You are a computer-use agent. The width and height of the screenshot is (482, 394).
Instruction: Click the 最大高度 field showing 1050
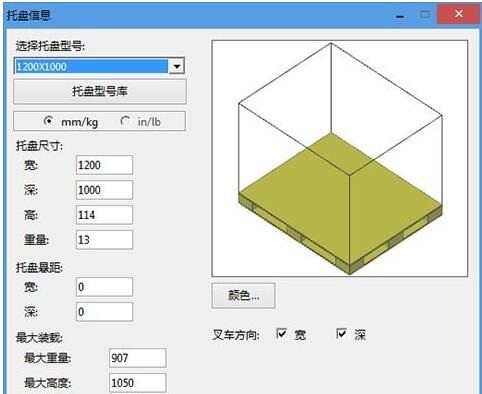(x=138, y=383)
